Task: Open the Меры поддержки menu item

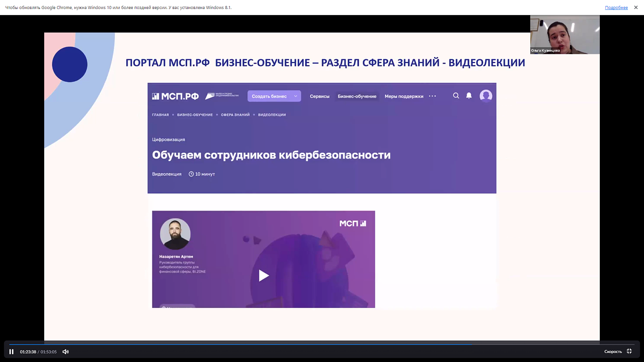Action: [404, 96]
